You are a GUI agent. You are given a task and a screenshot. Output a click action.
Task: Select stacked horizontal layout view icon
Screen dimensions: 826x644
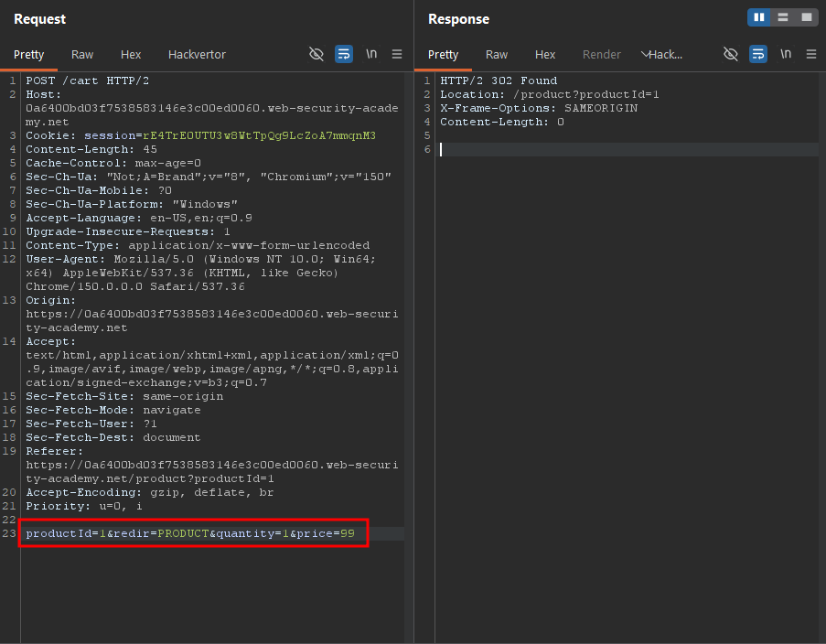pyautogui.click(x=783, y=17)
